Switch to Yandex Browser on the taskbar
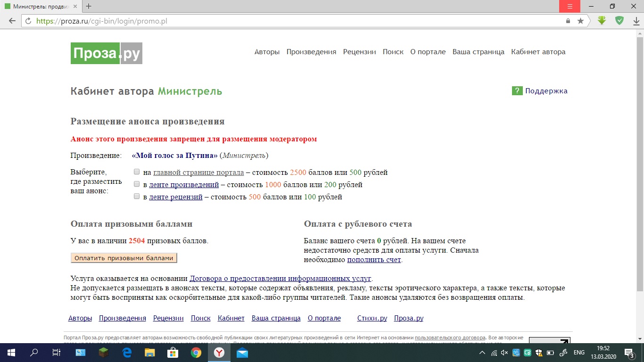Viewport: 644px width, 362px height. (x=219, y=353)
